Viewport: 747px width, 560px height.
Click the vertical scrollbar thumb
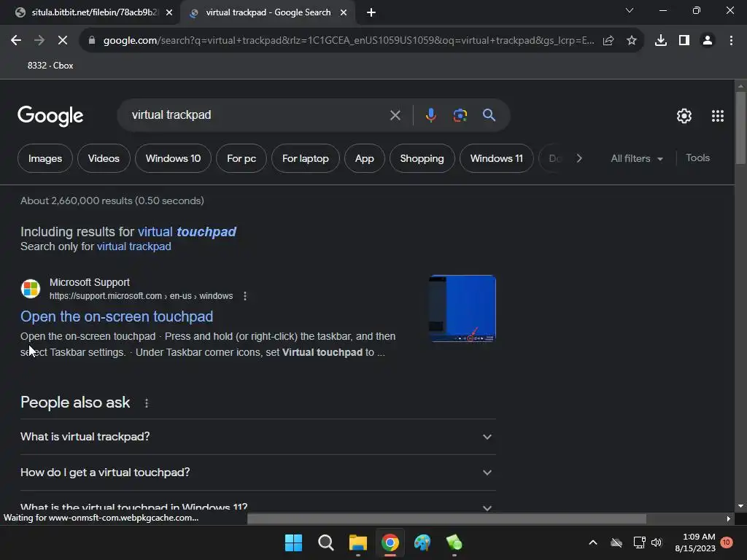coord(740,127)
